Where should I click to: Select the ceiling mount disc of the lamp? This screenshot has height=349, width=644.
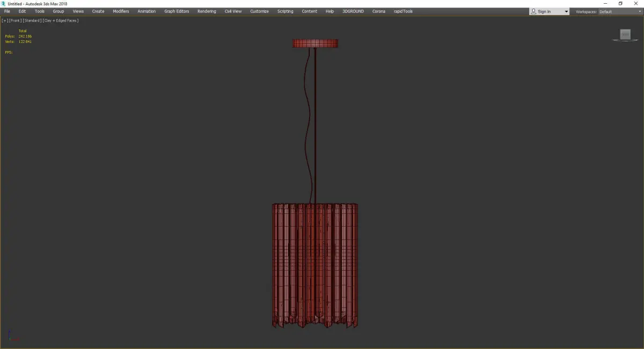click(315, 43)
